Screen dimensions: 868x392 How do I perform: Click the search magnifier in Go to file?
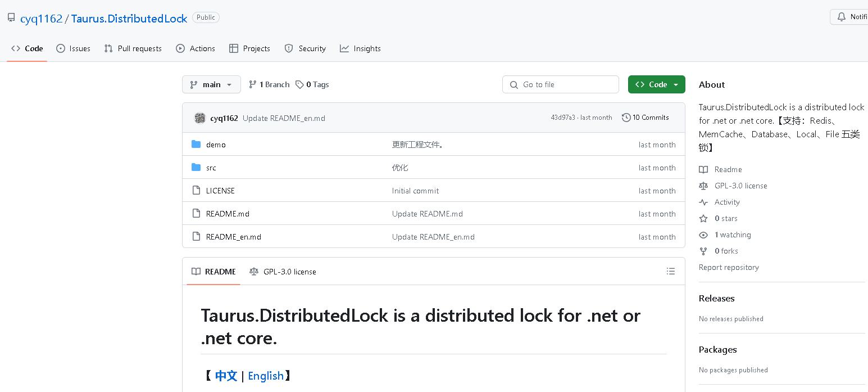(513, 84)
